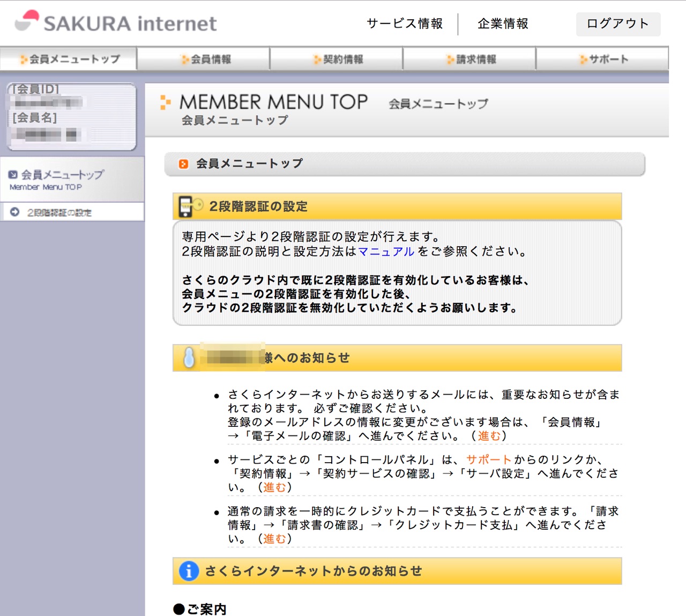Select the 会員メニュートップ tab
The width and height of the screenshot is (686, 616).
coord(69,59)
